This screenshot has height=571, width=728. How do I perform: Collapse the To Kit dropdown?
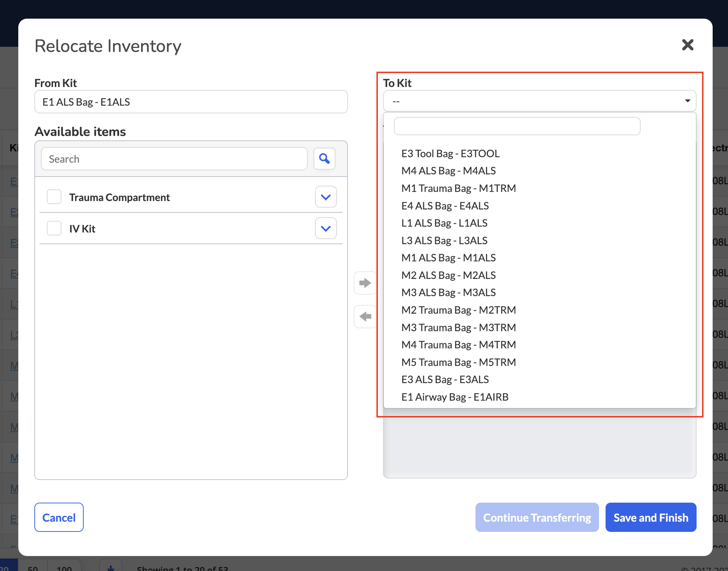click(539, 101)
